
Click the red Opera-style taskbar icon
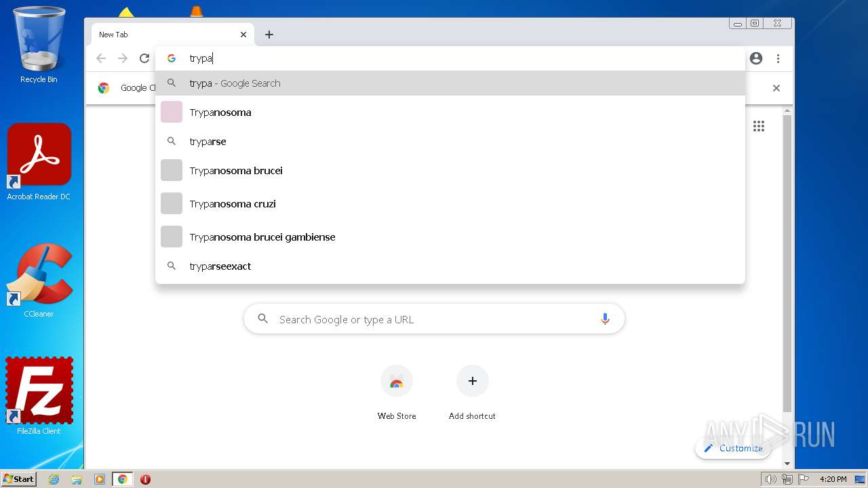point(145,479)
